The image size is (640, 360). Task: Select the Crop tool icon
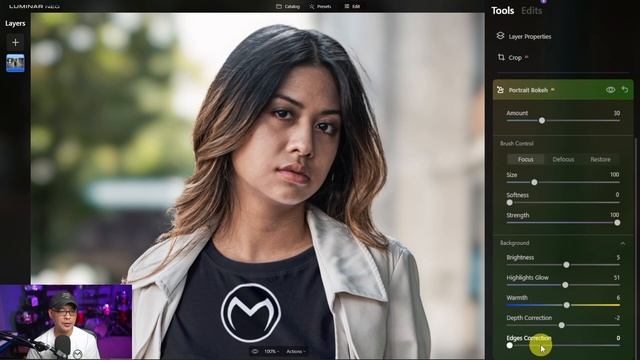[x=501, y=58]
